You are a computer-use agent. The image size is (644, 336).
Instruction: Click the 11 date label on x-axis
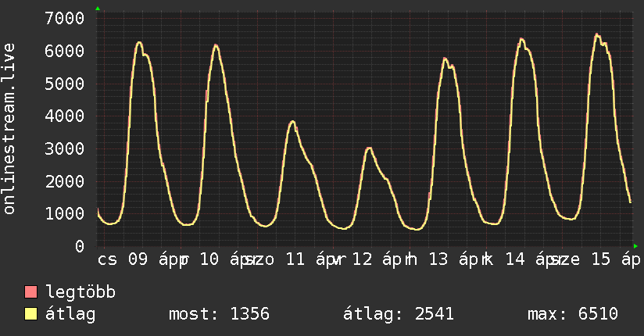[295, 259]
